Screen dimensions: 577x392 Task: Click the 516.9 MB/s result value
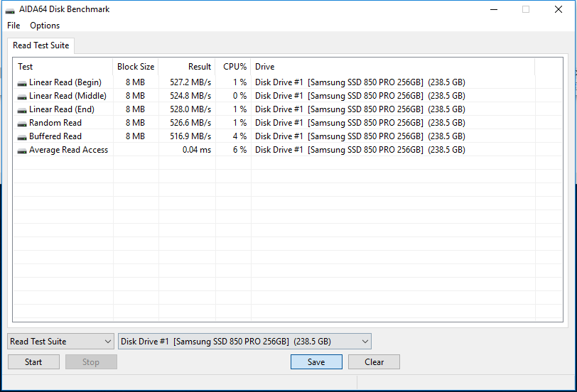(190, 136)
